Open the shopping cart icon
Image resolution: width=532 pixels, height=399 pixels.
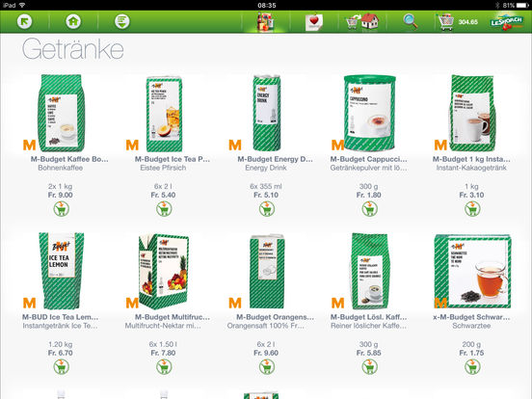point(446,22)
